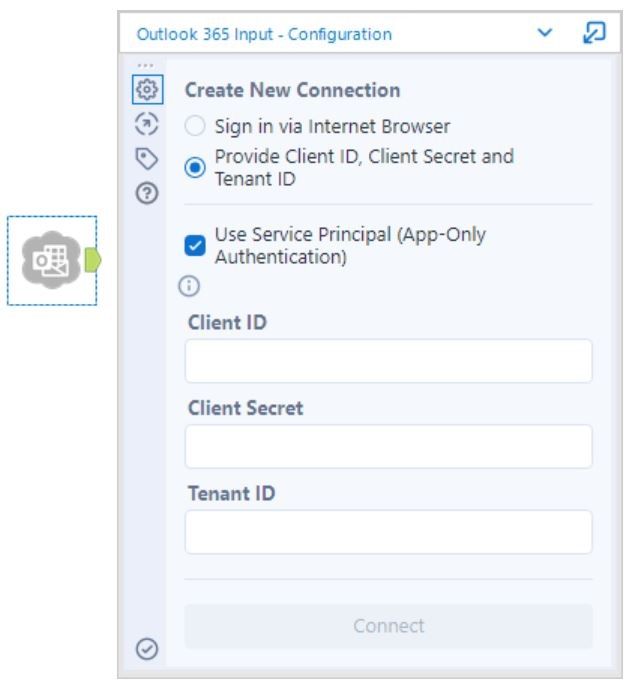Click the Connect button
Screen dimensions: 628x685
[388, 626]
